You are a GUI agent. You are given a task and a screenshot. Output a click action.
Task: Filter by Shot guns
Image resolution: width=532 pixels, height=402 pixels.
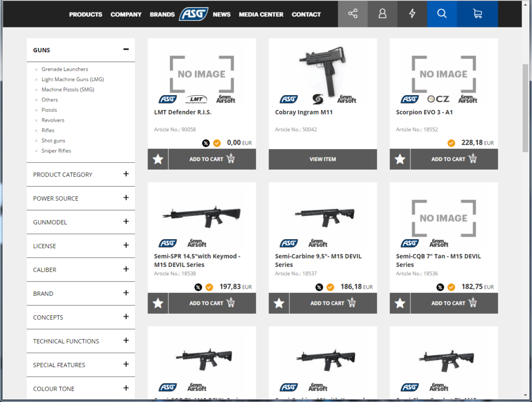pos(54,140)
